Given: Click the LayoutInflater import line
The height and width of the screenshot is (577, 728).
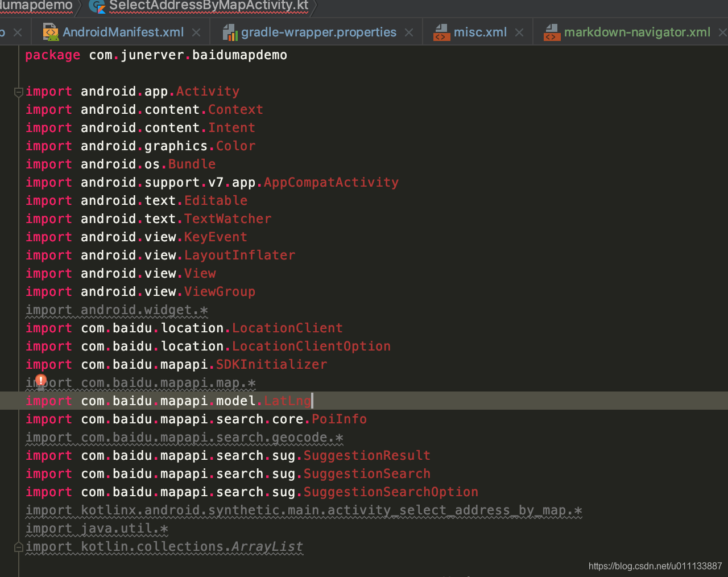Looking at the screenshot, I should point(160,255).
